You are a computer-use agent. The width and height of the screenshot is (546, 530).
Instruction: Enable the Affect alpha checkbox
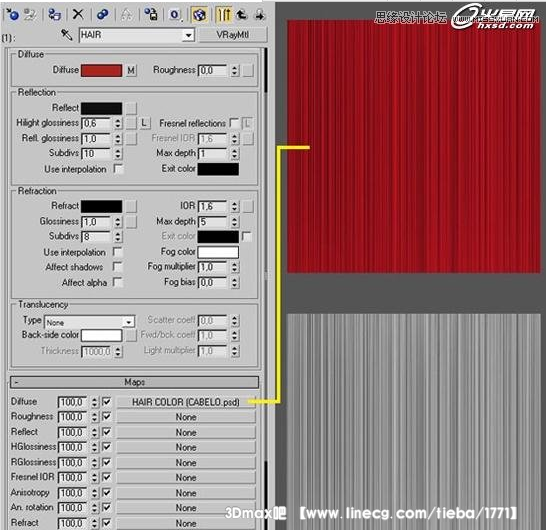click(x=118, y=282)
